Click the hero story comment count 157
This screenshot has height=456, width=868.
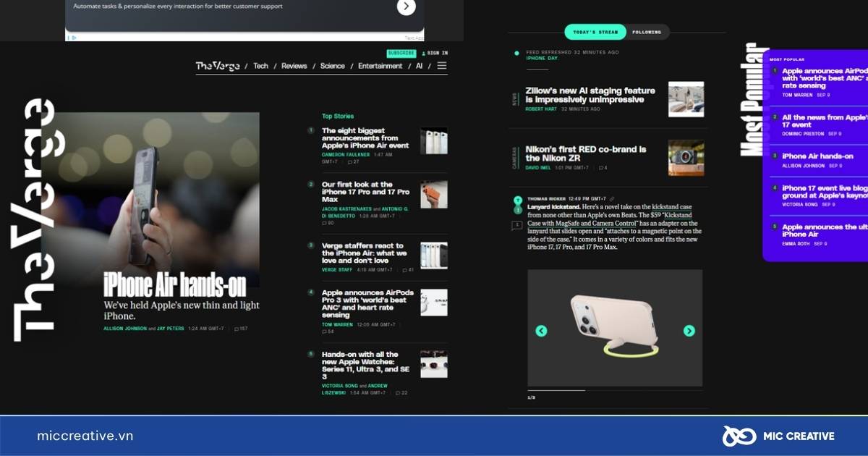pos(241,329)
